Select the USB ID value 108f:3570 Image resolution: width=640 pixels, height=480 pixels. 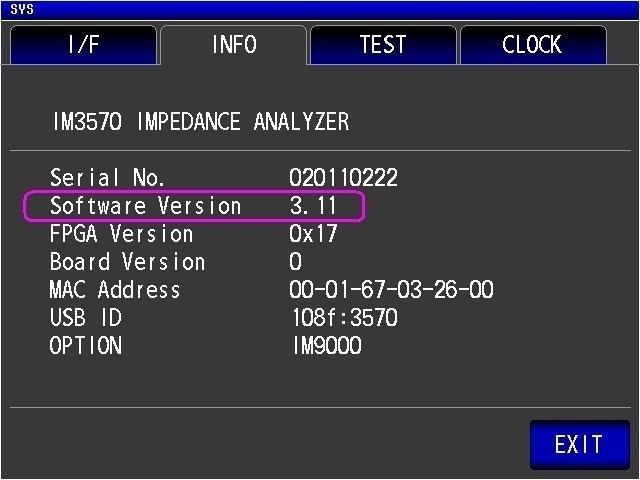[x=345, y=318]
